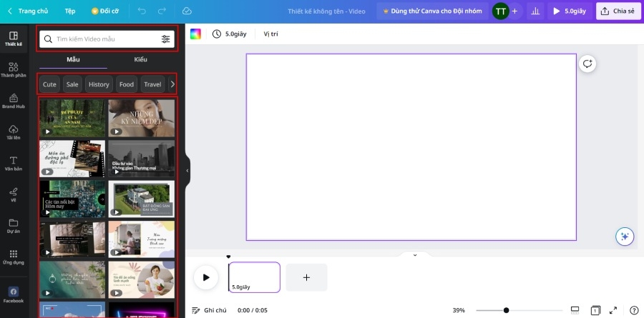644x318 pixels.
Task: Open the Văn bản text panel
Action: pyautogui.click(x=14, y=164)
